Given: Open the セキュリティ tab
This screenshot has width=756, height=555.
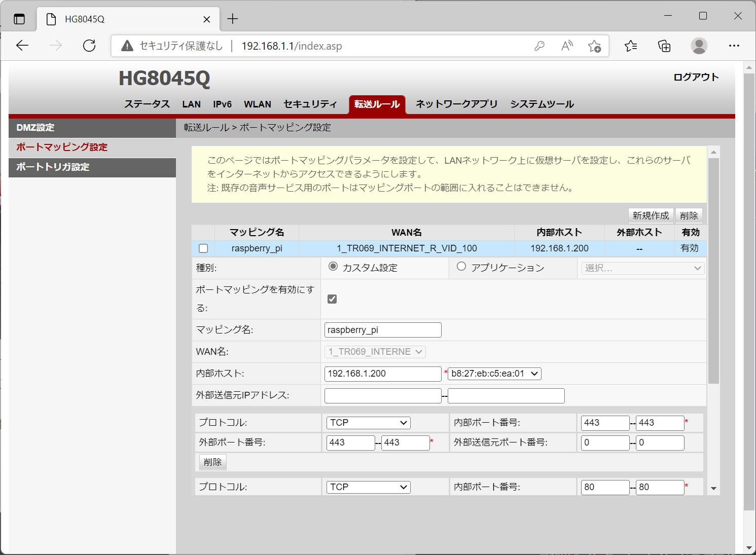Looking at the screenshot, I should 310,104.
